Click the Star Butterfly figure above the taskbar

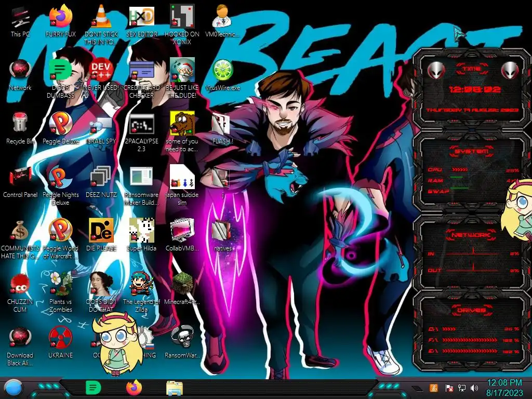click(x=118, y=343)
